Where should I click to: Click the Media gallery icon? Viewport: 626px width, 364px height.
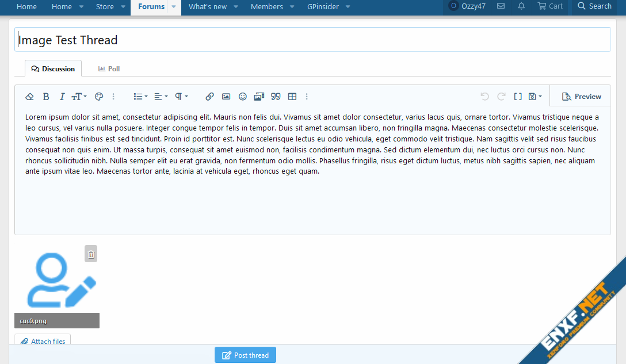259,97
